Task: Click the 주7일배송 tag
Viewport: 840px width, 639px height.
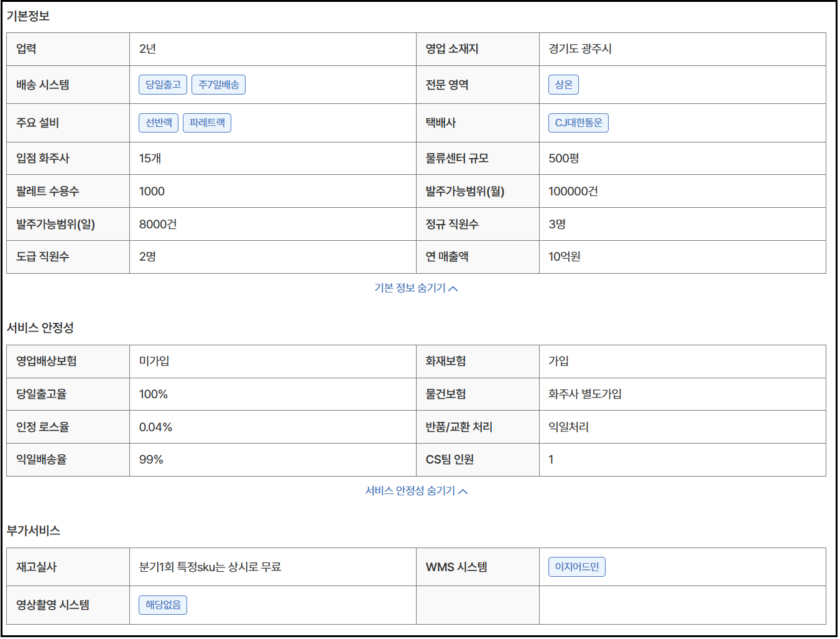Action: click(219, 85)
